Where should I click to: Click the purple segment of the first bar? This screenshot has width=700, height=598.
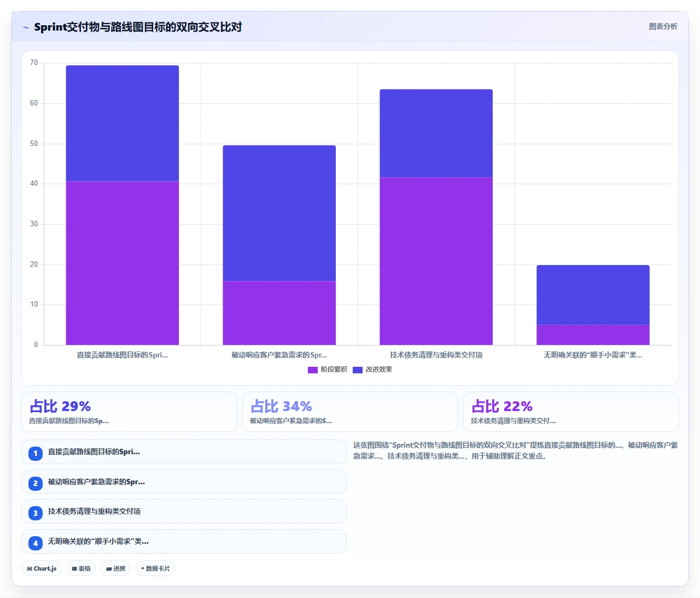[122, 263]
